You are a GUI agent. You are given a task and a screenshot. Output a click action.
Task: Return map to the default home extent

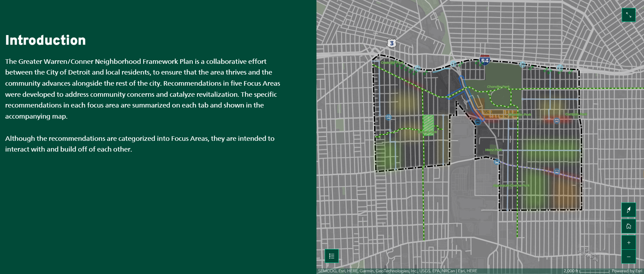tap(628, 226)
